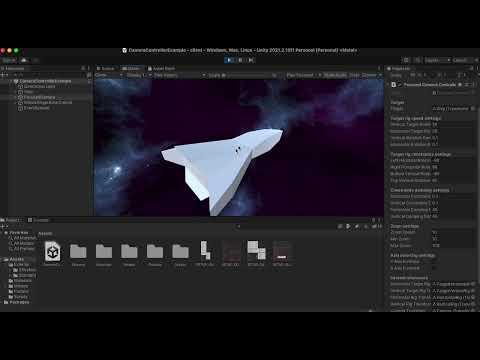Switch to the Game tab

coord(131,68)
